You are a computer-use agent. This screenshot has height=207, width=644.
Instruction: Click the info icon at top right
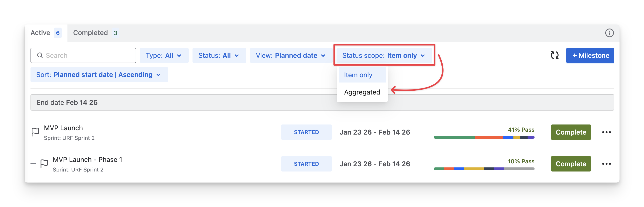click(609, 33)
